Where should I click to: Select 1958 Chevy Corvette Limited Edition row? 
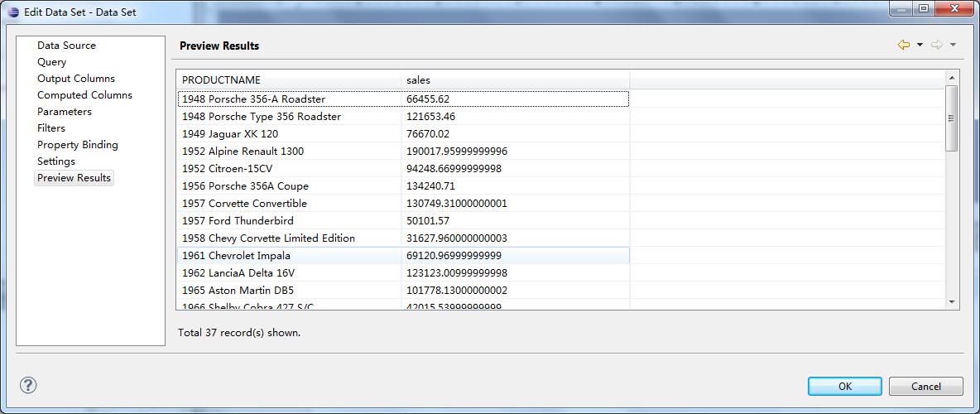[x=403, y=238]
